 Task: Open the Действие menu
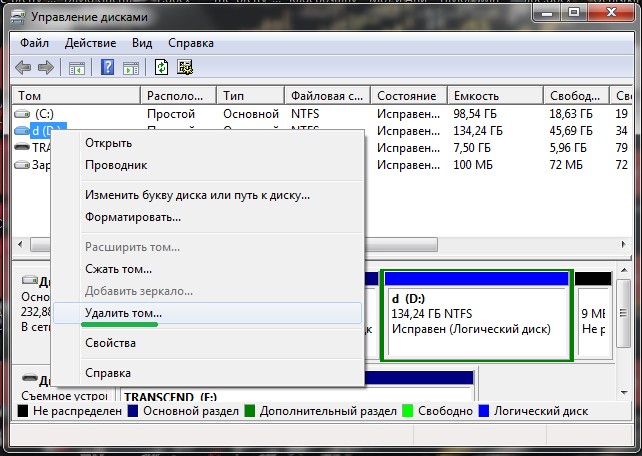(x=90, y=43)
